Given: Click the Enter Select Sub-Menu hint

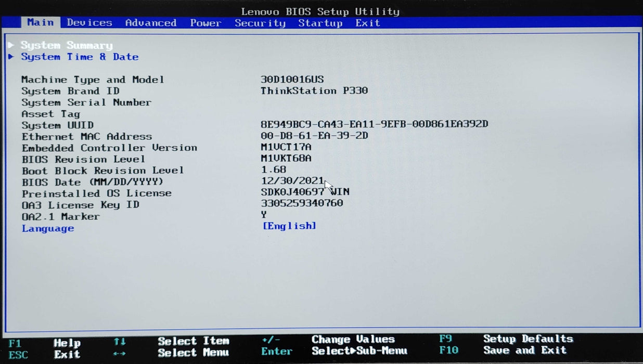Looking at the screenshot, I should click(334, 351).
